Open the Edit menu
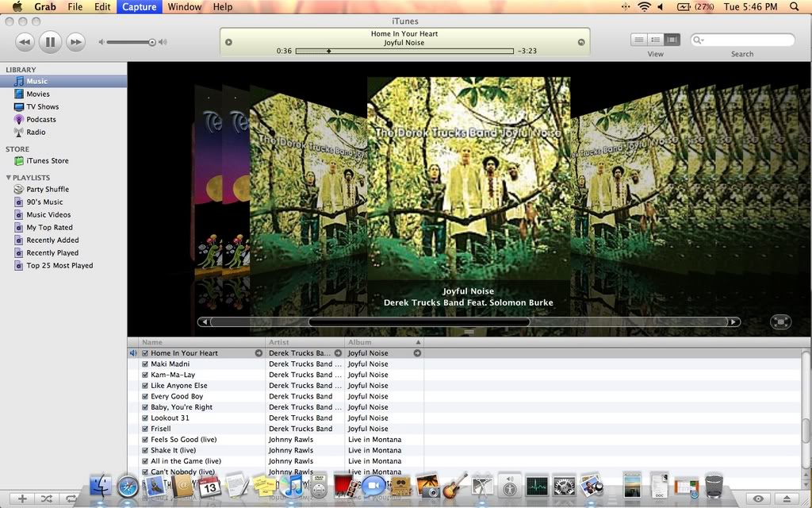812x508 pixels. (x=102, y=6)
